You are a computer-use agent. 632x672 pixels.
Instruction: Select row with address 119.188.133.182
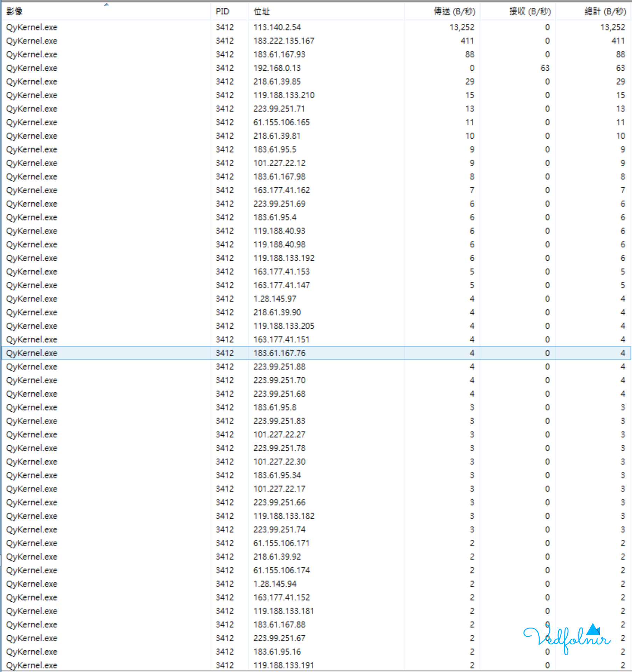(316, 516)
